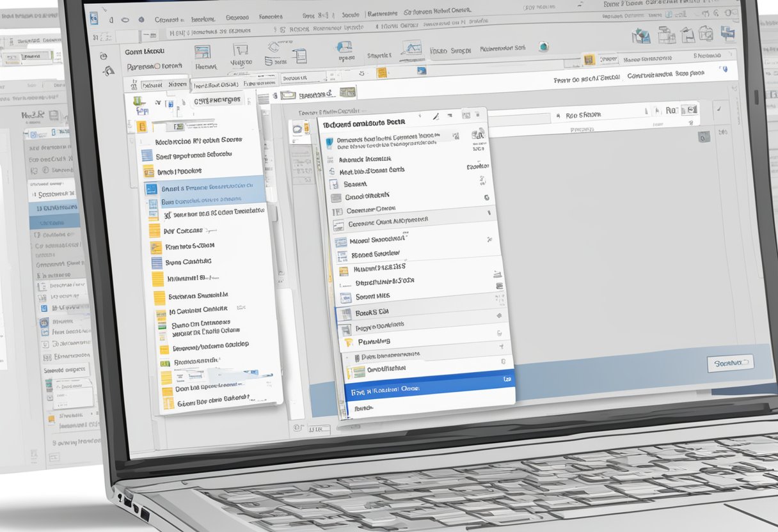Expand the submenu arrow on BoteRS row
This screenshot has height=532, width=778.
coord(498,316)
